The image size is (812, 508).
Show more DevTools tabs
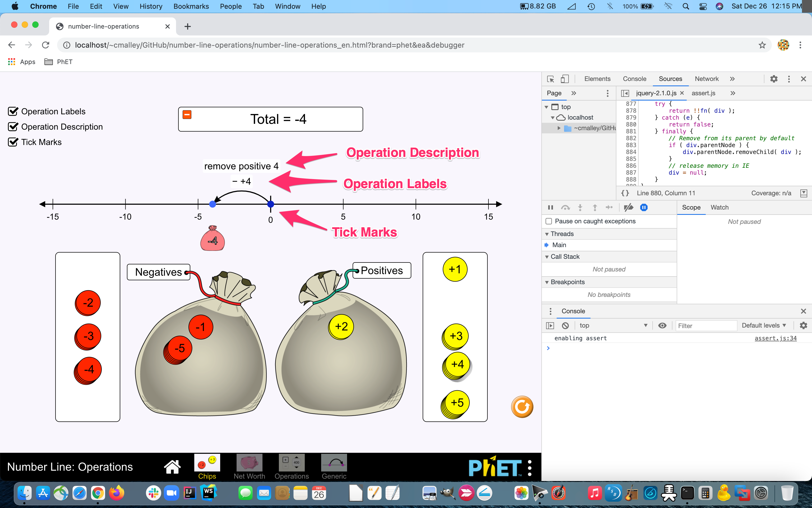(x=732, y=79)
